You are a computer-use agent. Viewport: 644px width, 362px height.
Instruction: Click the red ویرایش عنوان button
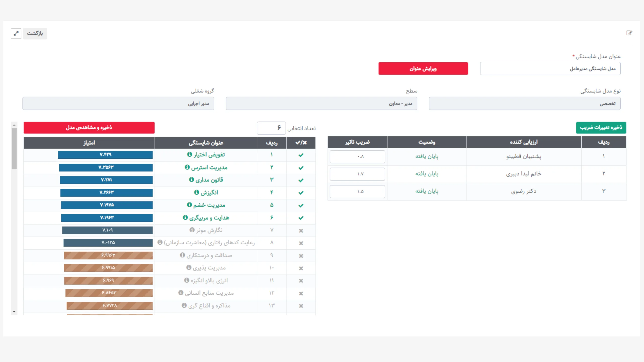tap(423, 68)
